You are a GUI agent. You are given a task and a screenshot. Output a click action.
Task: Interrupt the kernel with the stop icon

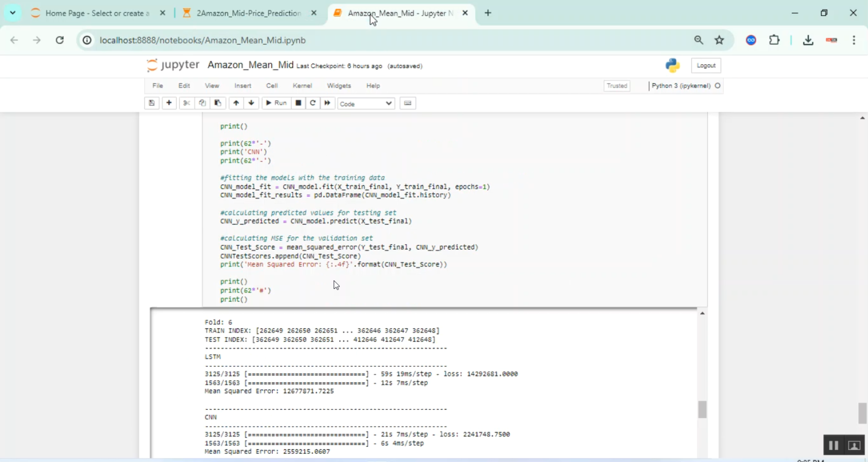pos(299,103)
